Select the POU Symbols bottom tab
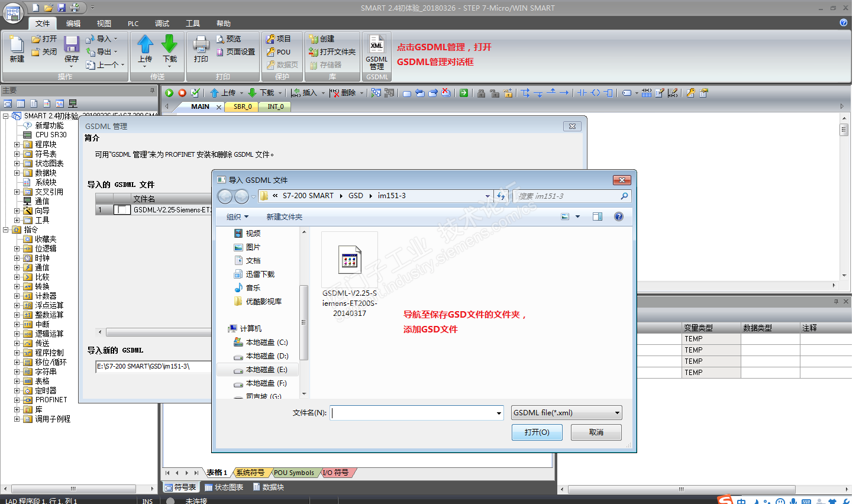This screenshot has height=504, width=859. point(294,473)
